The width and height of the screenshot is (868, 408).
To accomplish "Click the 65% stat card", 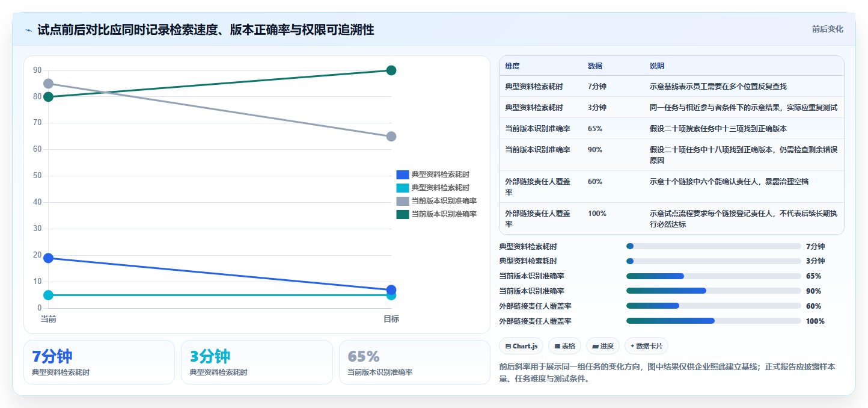I will pyautogui.click(x=415, y=362).
